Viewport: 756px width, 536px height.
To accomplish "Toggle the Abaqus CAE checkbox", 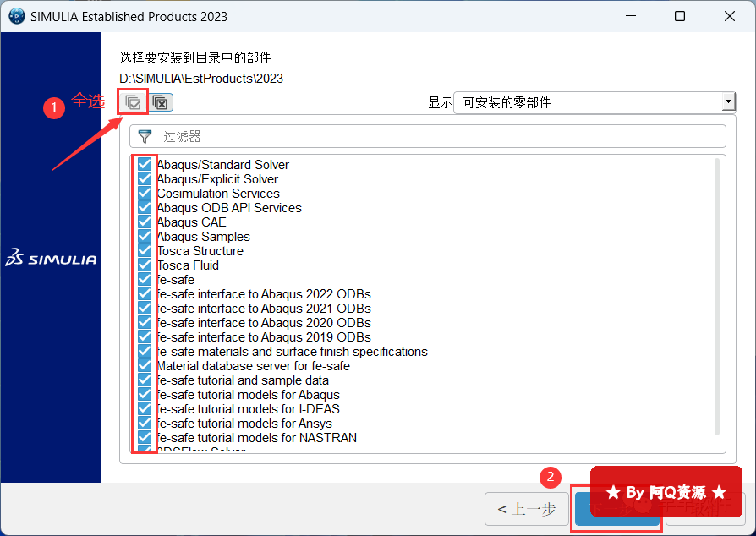I will point(145,222).
